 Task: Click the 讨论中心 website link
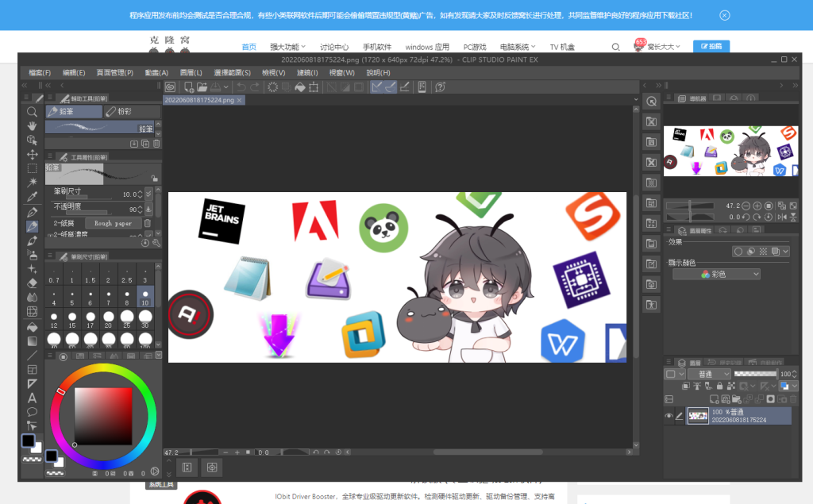(334, 47)
